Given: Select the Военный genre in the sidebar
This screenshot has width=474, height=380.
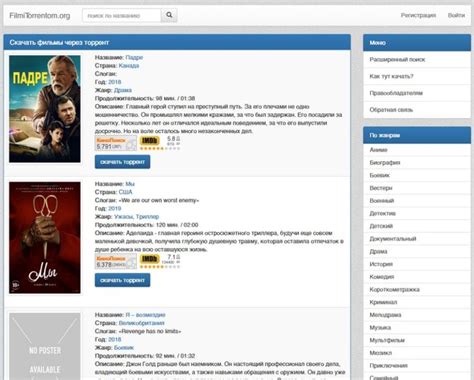Looking at the screenshot, I should (x=417, y=201).
